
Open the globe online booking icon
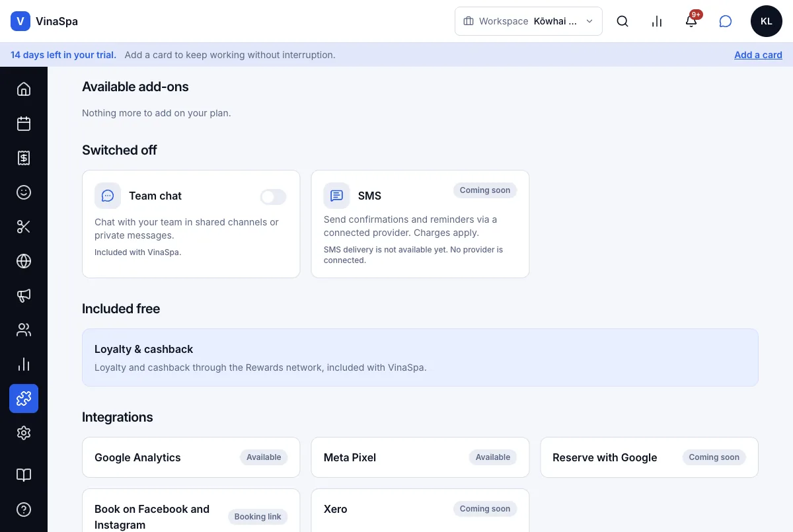[x=24, y=261]
